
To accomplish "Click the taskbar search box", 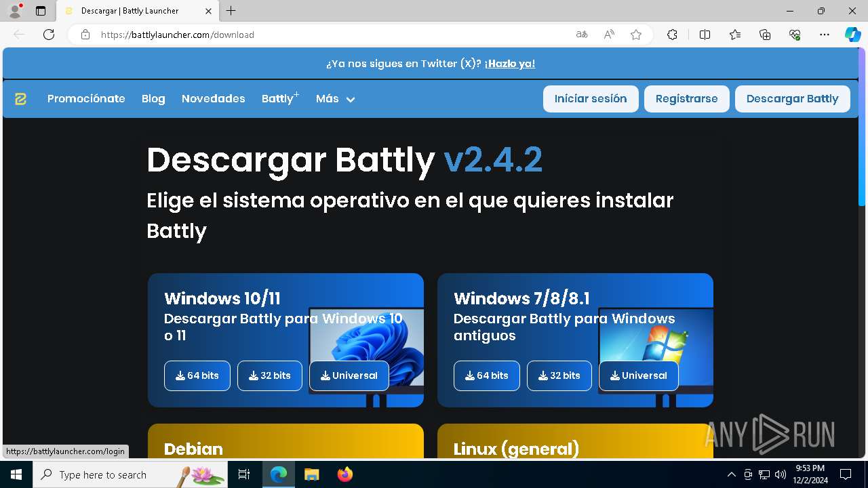I will coord(132,474).
